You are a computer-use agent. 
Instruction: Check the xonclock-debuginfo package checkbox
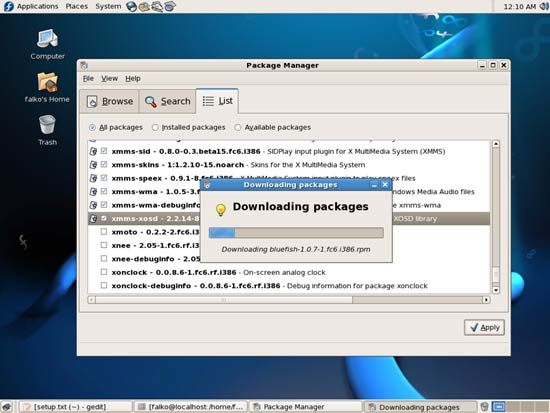pyautogui.click(x=104, y=285)
